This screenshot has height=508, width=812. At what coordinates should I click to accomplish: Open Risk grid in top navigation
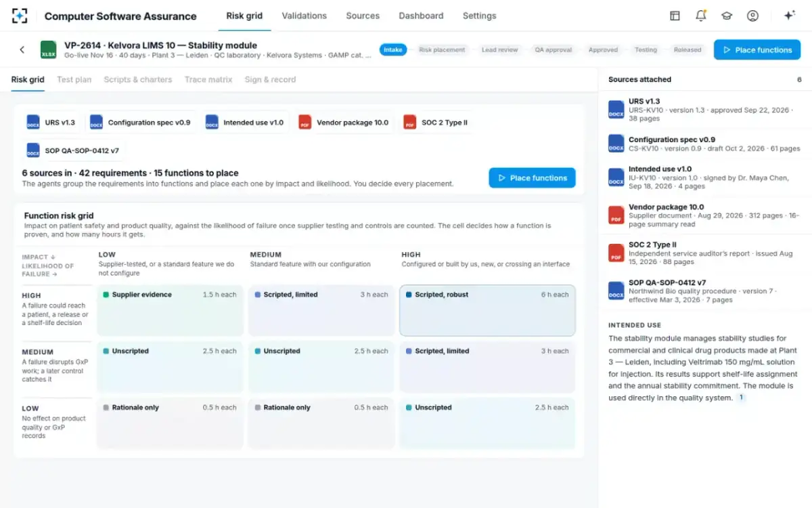(244, 16)
